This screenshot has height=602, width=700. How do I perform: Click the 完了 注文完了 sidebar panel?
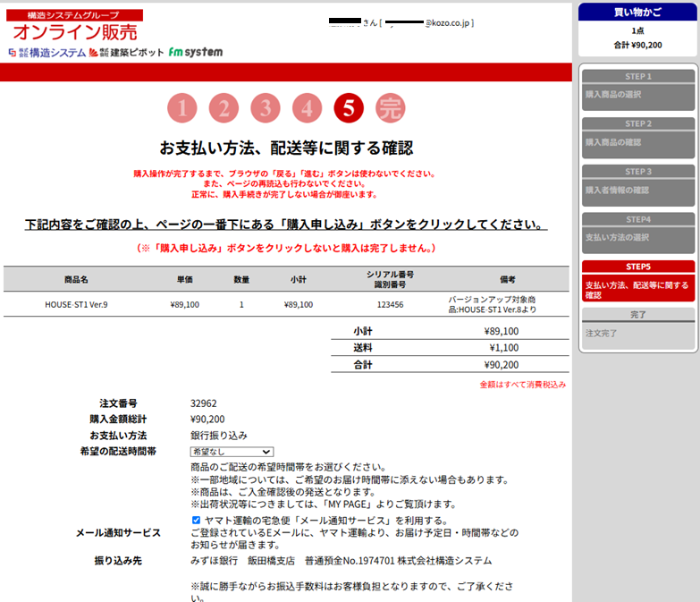637,328
